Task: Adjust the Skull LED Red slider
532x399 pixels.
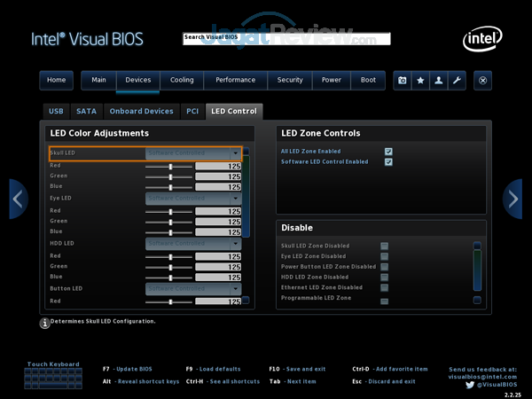Action: (169, 166)
